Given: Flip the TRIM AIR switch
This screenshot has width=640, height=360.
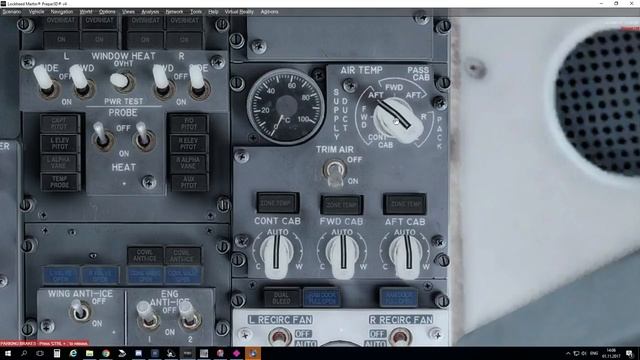Looking at the screenshot, I should click(335, 173).
